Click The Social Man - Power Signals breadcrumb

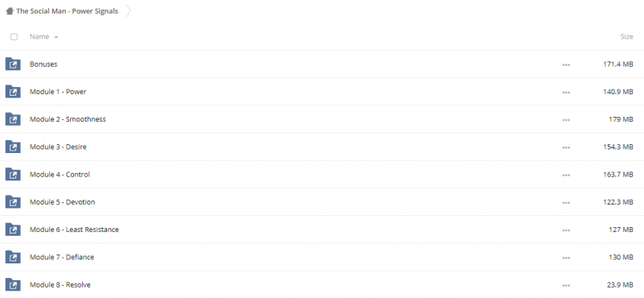[x=67, y=11]
